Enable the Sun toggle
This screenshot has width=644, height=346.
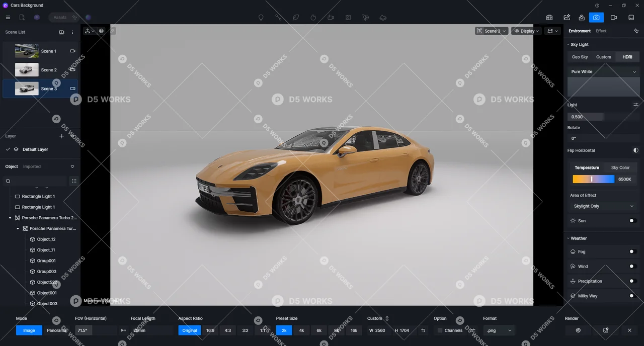[633, 221]
